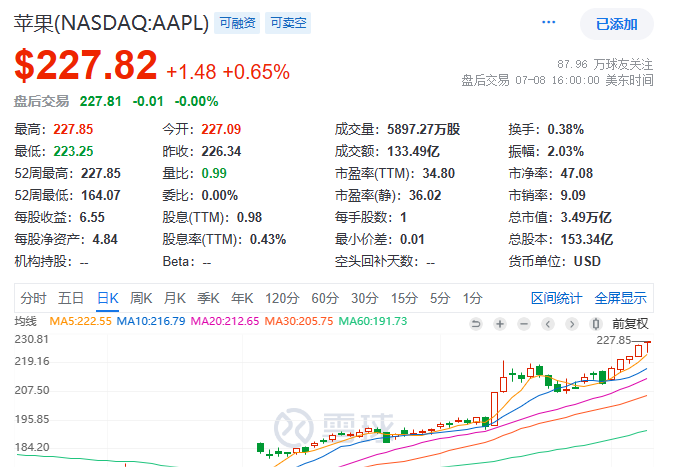Click the 230.81 y-axis label
This screenshot has width=673, height=467.
point(32,339)
